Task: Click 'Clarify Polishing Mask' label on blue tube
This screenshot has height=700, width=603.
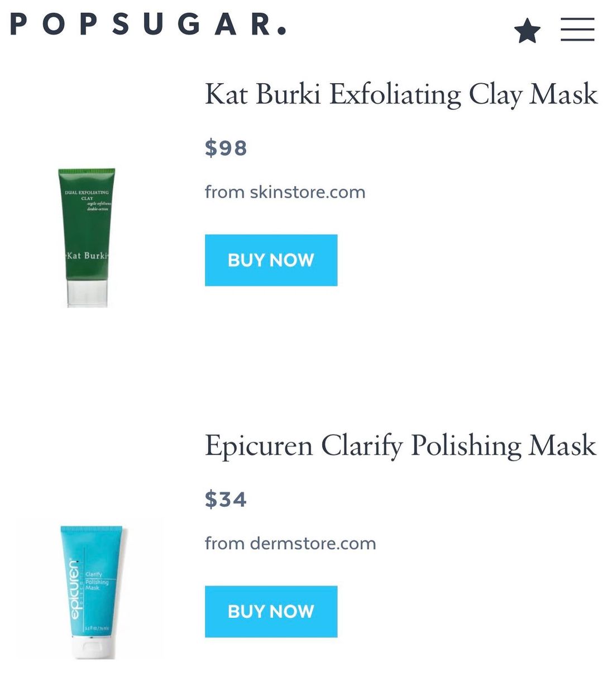Action: (96, 581)
